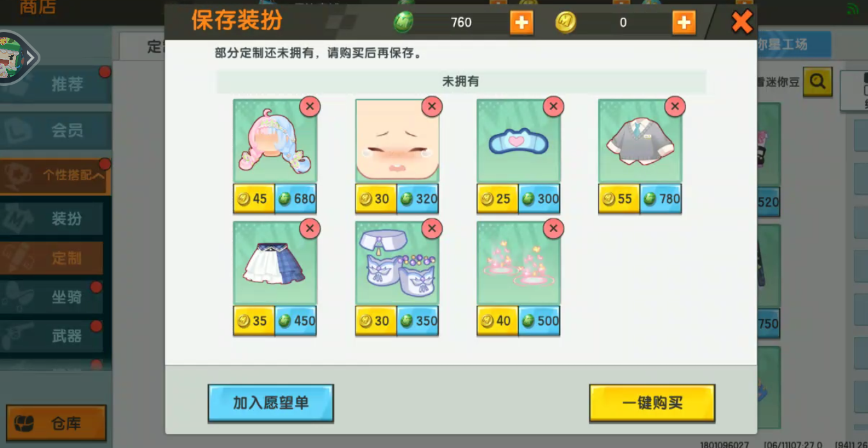Click the 一键购买 one-click purchase button

[652, 403]
